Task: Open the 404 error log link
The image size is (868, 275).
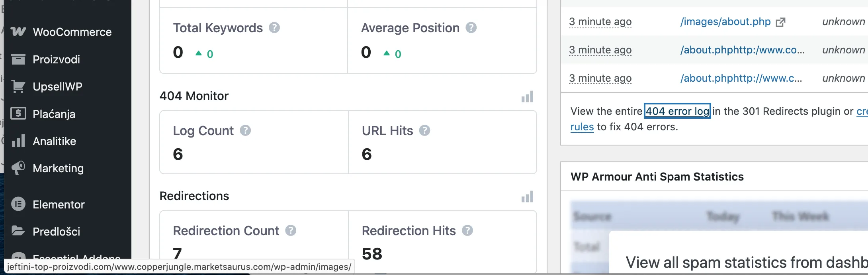Action: (677, 111)
